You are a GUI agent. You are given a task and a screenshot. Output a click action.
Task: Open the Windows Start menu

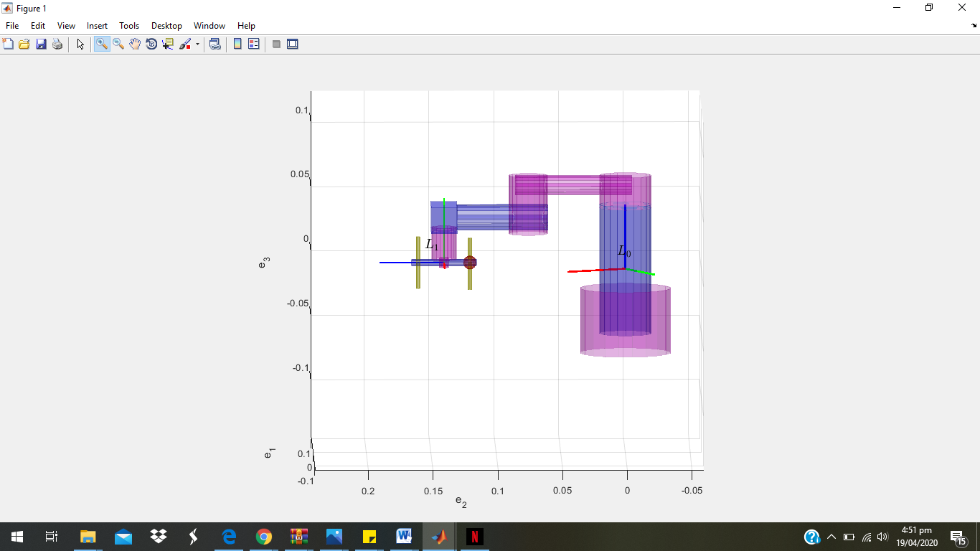(15, 537)
